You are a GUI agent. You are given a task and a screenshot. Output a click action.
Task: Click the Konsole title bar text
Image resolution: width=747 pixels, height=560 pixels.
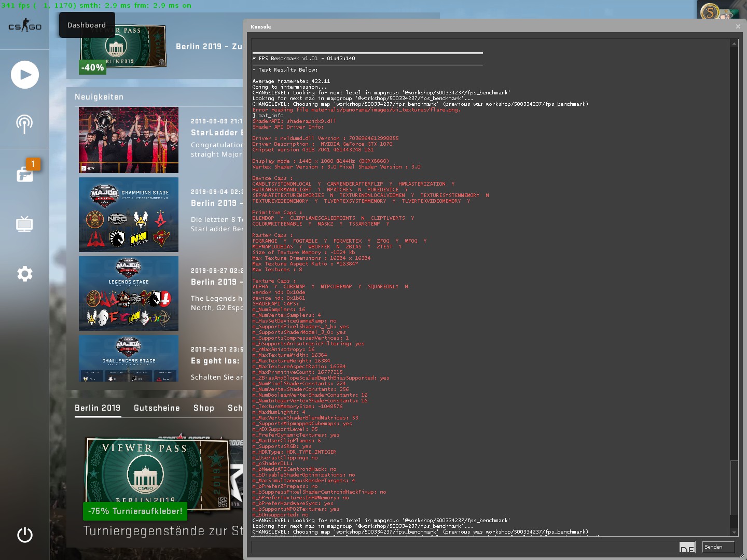pyautogui.click(x=261, y=26)
